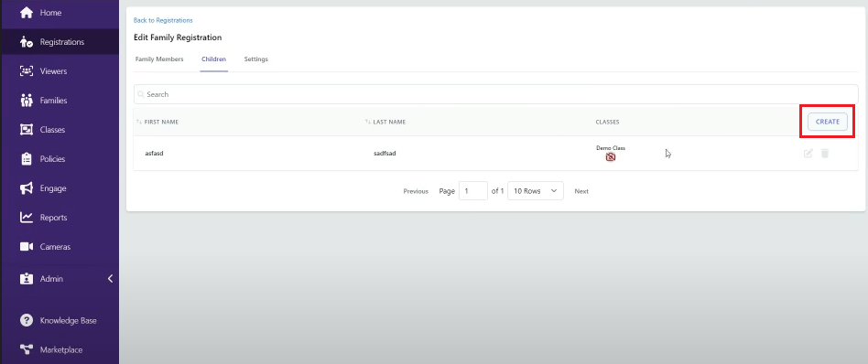Viewport: 868px width, 364px height.
Task: Click the Classes board icon
Action: [27, 130]
